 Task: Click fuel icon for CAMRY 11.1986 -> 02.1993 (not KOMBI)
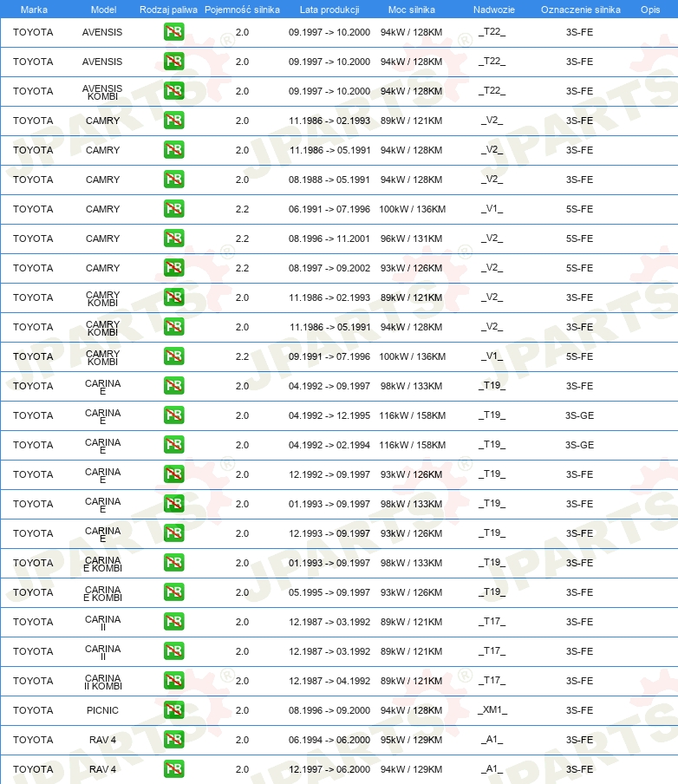174,121
